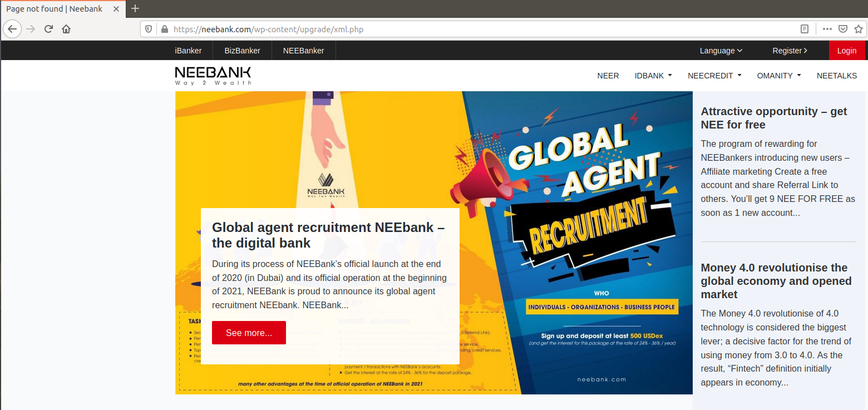Open the browser home page icon

click(x=66, y=29)
